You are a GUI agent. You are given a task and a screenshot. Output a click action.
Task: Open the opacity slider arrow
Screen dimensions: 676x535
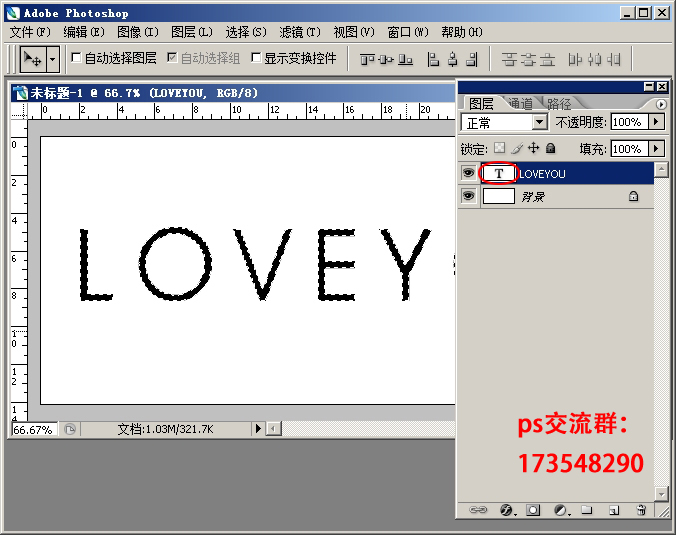[x=656, y=122]
